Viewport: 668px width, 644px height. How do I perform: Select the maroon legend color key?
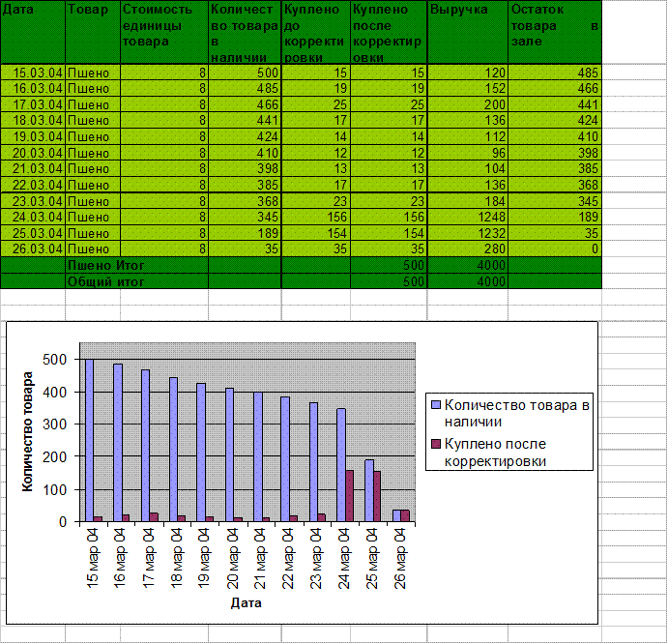tap(435, 444)
